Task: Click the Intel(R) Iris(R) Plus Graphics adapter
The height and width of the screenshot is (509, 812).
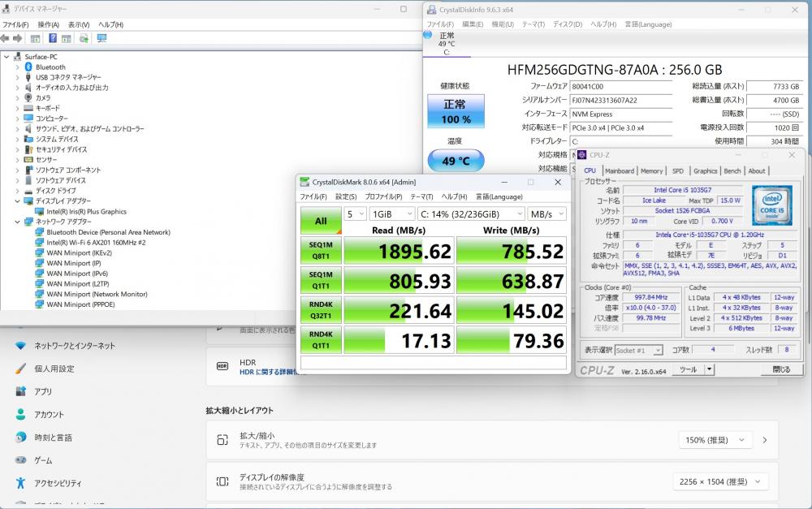Action: tap(86, 211)
